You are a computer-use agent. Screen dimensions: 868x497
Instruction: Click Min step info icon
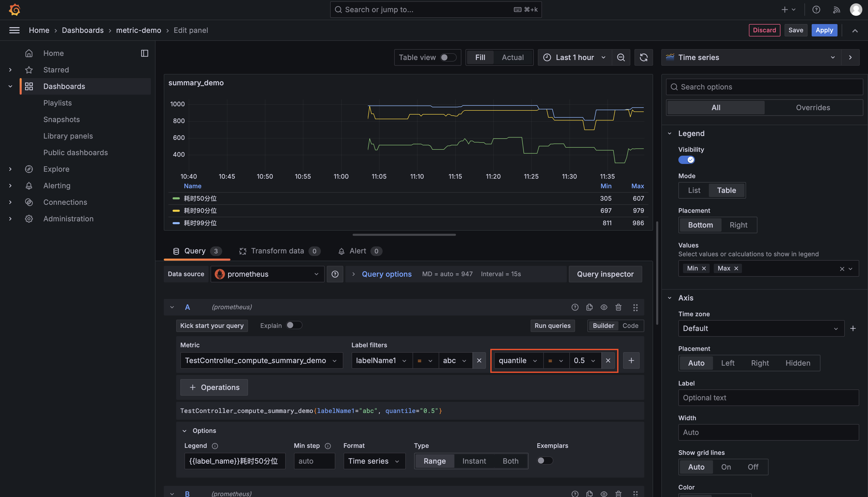click(328, 446)
